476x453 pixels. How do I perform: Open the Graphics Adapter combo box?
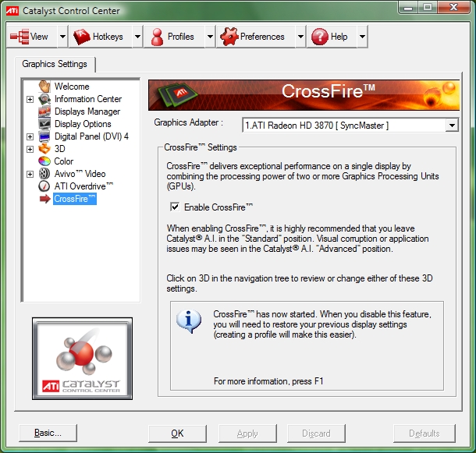[350, 125]
